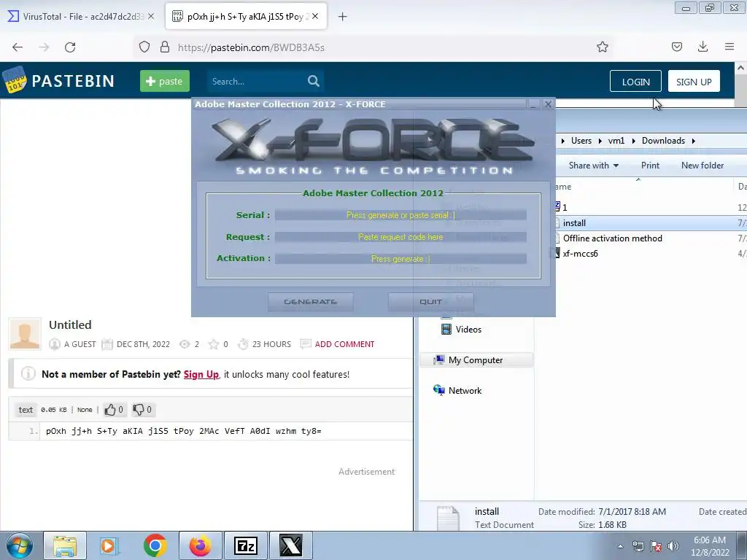Click the star rating icon on paste
The width and height of the screenshot is (747, 560).
(x=214, y=344)
